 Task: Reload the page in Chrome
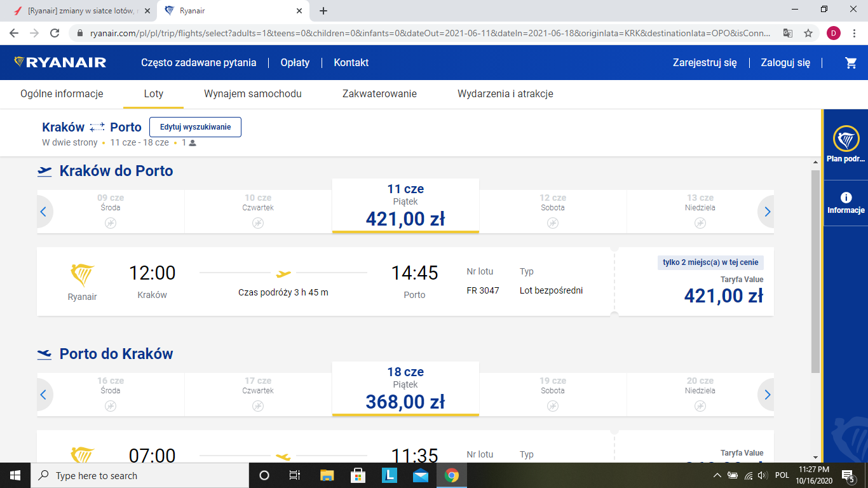pyautogui.click(x=55, y=33)
